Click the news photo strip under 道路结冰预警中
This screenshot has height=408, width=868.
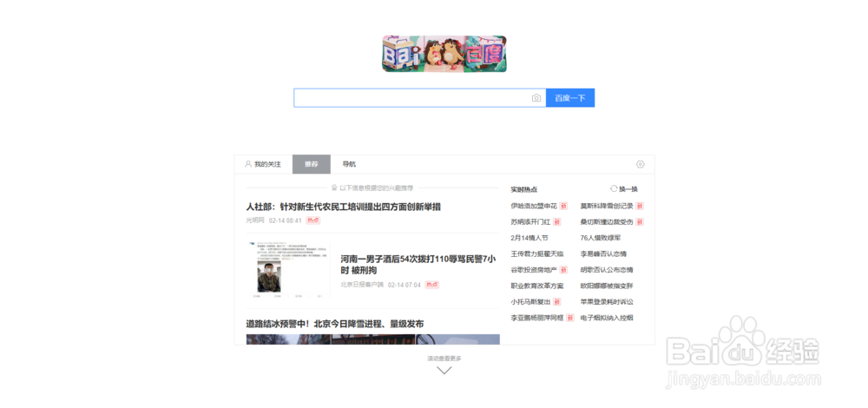tap(372, 339)
